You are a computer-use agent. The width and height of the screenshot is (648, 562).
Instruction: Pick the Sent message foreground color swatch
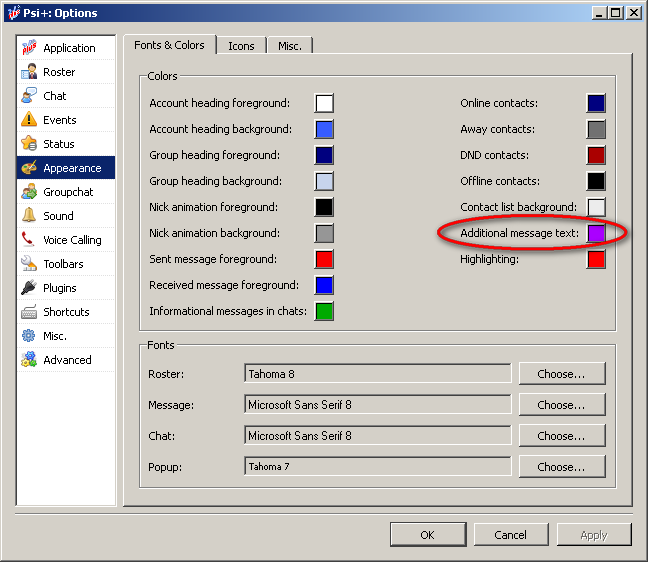pos(324,259)
